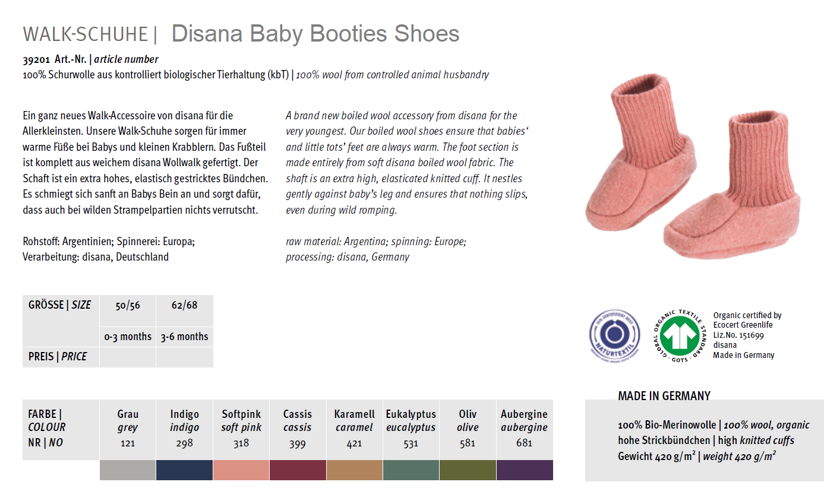Choose the cassis burgundy swatch
The image size is (824, 504).
[x=298, y=470]
